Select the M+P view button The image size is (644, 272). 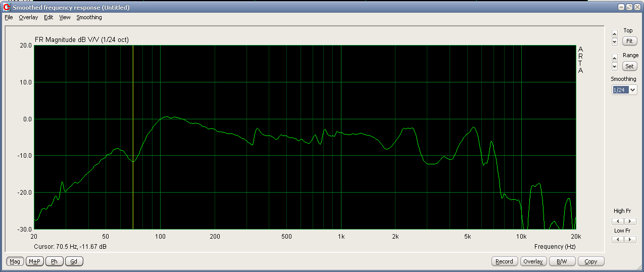34,261
